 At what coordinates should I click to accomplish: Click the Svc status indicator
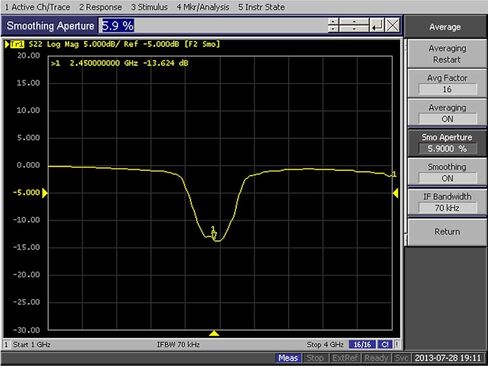[401, 358]
